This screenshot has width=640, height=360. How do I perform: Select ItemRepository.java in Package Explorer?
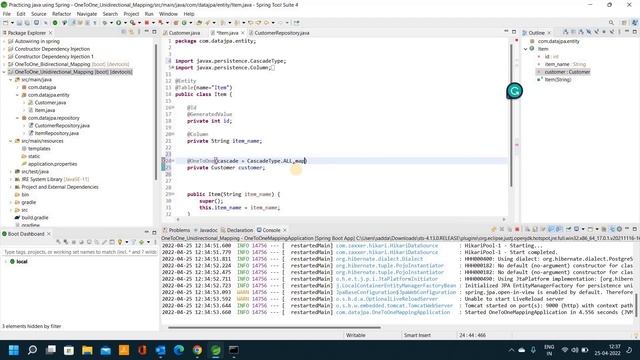click(x=56, y=133)
